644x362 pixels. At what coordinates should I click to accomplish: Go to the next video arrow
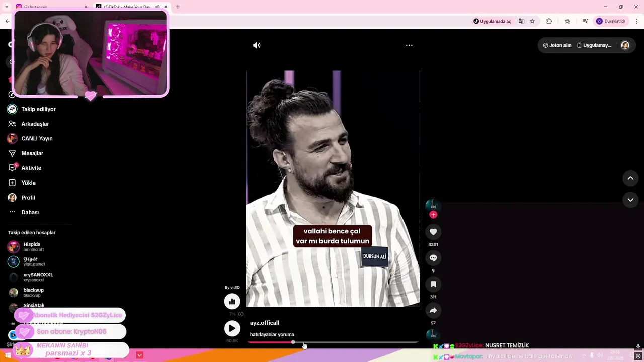point(630,200)
